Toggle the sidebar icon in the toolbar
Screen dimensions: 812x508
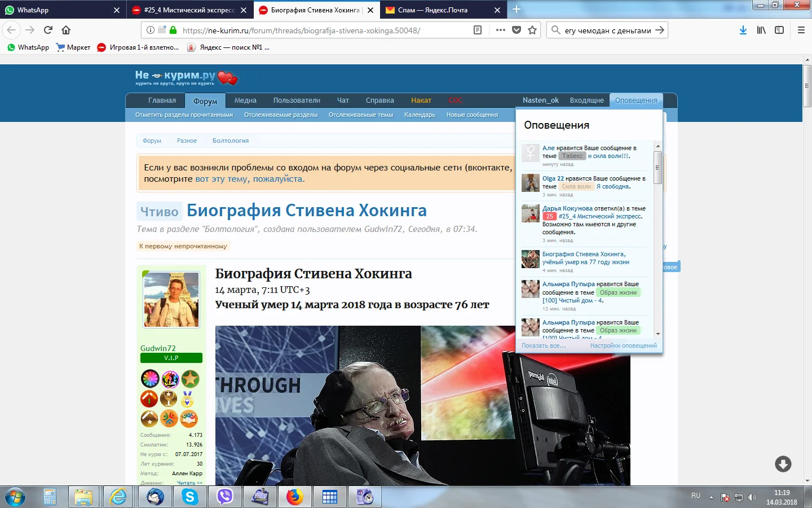click(x=779, y=30)
